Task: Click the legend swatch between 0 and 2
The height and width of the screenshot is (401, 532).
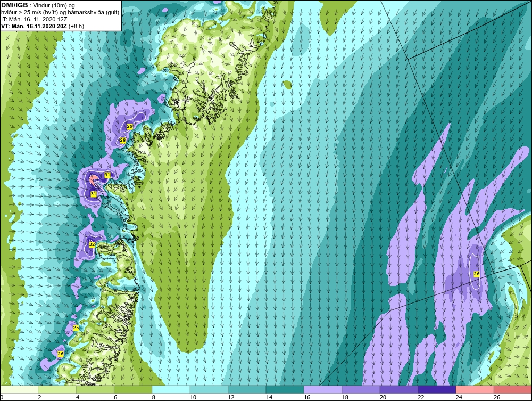Action: [x=19, y=389]
